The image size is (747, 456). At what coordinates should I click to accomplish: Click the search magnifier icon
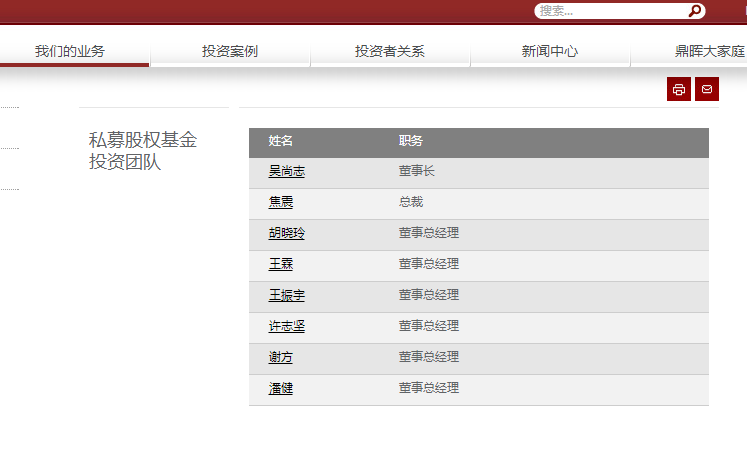(695, 10)
